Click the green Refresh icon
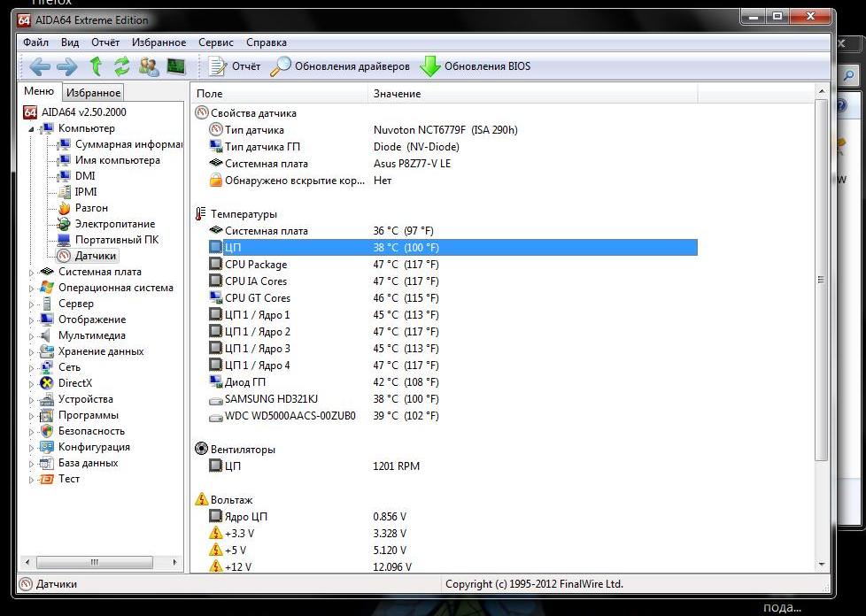The width and height of the screenshot is (866, 616). pos(122,66)
